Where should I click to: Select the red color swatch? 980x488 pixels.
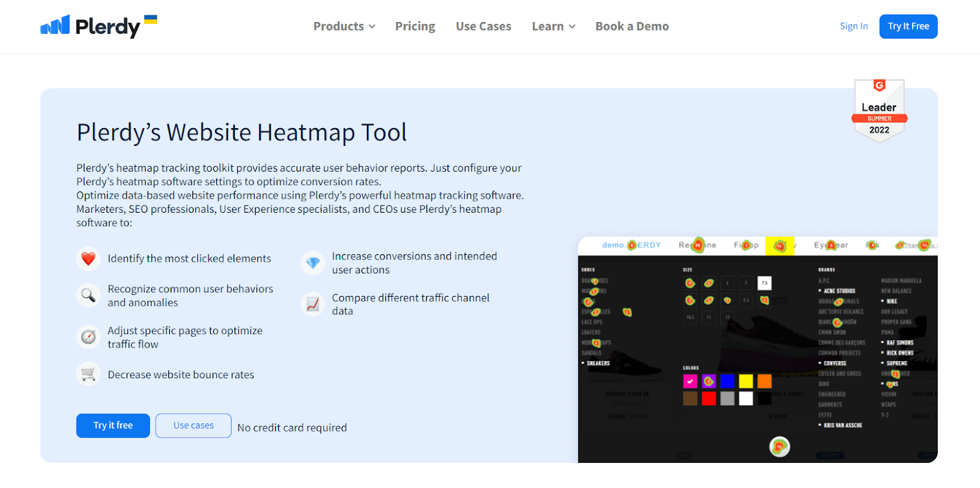tap(709, 398)
